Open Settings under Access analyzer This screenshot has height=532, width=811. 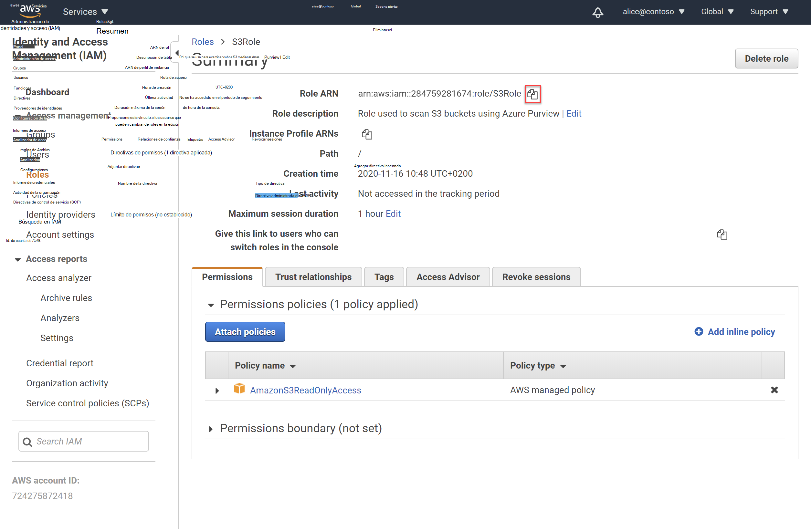[57, 338]
